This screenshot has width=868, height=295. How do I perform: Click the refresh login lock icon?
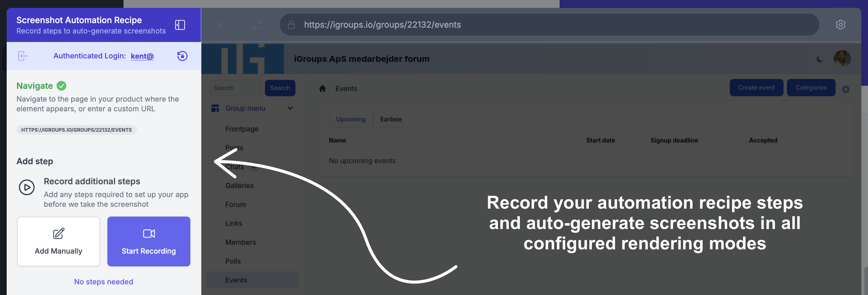pyautogui.click(x=182, y=56)
